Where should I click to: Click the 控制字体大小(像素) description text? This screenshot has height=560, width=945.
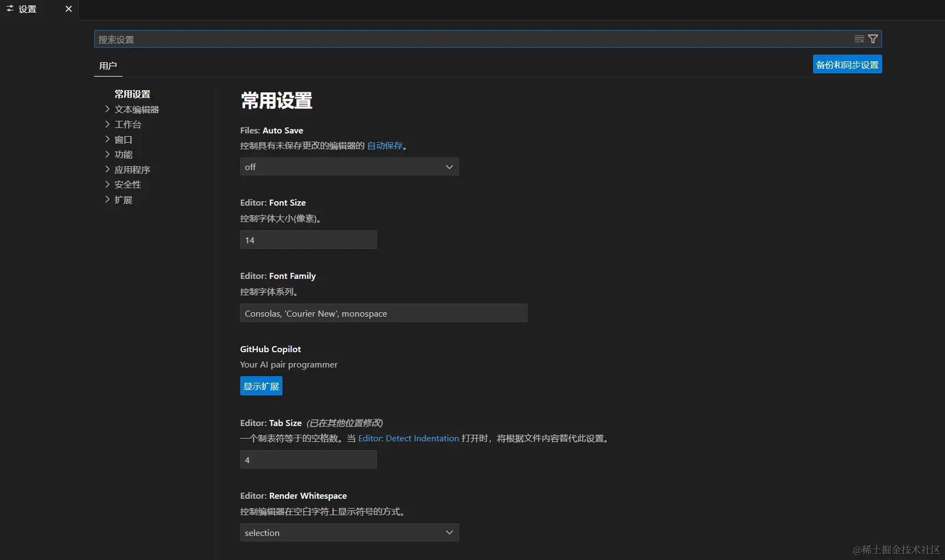point(281,219)
